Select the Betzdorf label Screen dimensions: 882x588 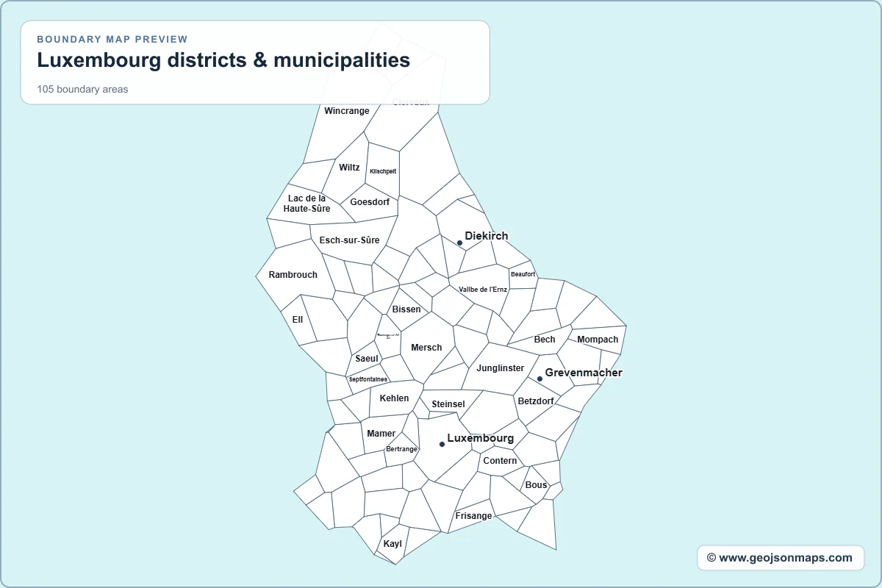coord(536,401)
